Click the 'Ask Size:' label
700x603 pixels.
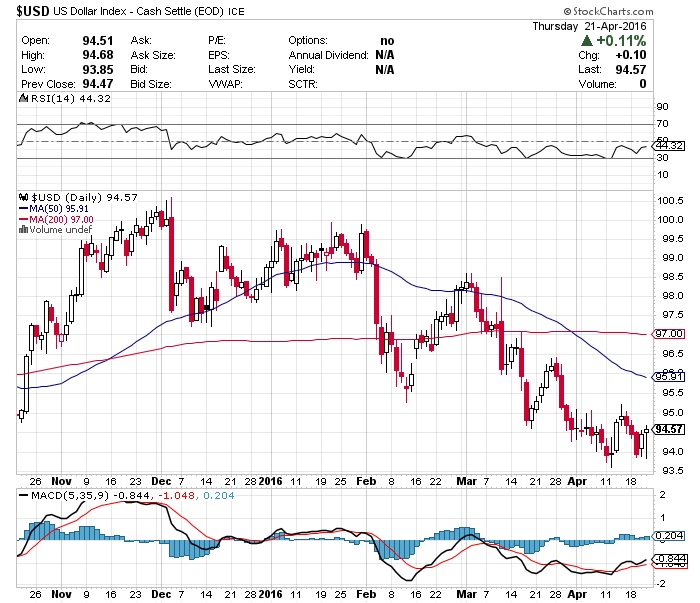(153, 55)
